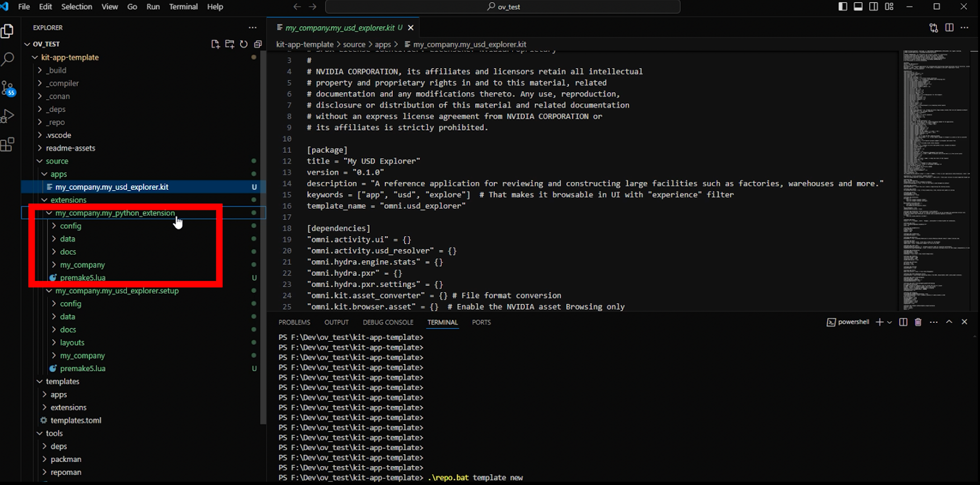Collapse the source folder

point(140,161)
